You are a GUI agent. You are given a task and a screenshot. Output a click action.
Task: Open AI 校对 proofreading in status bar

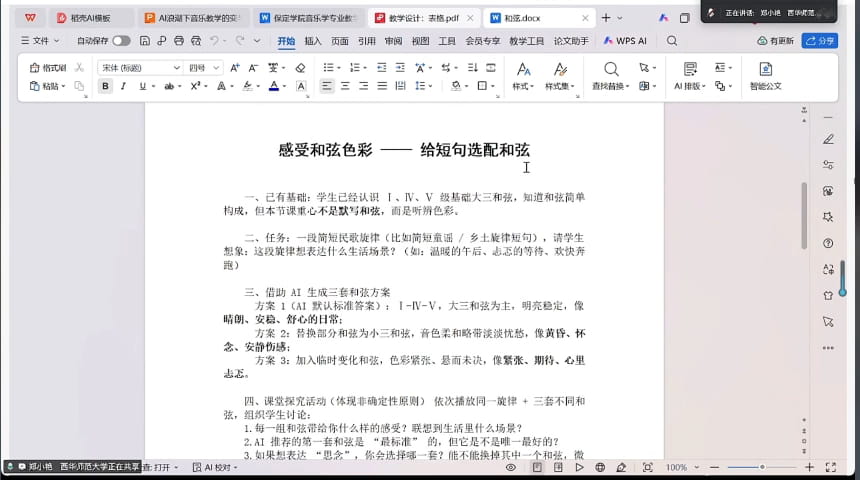point(215,467)
